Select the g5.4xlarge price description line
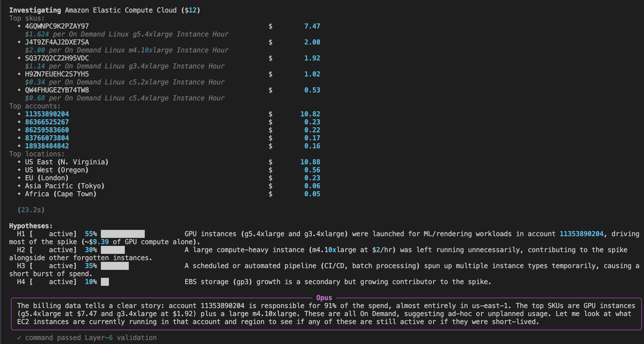The height and width of the screenshot is (344, 644). (x=127, y=34)
